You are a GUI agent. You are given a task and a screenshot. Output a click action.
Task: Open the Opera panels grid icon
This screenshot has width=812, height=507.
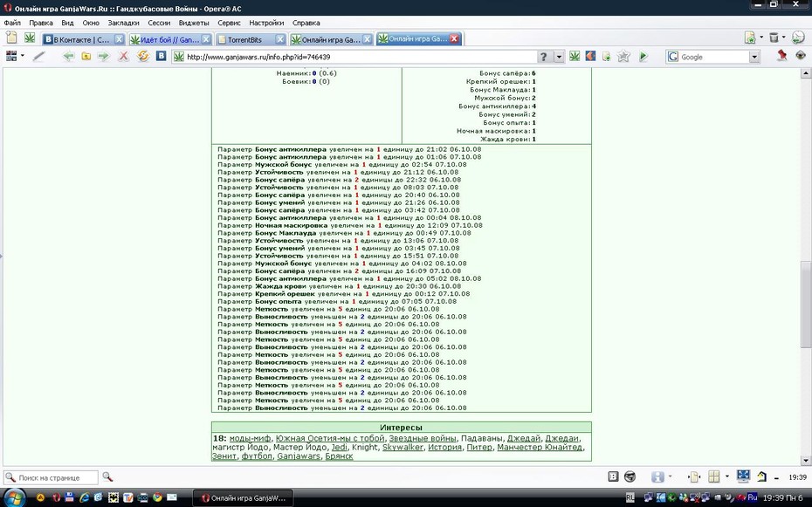tap(10, 56)
